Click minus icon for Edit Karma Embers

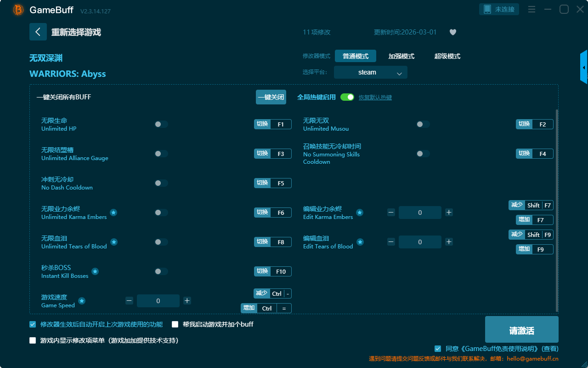tap(391, 213)
